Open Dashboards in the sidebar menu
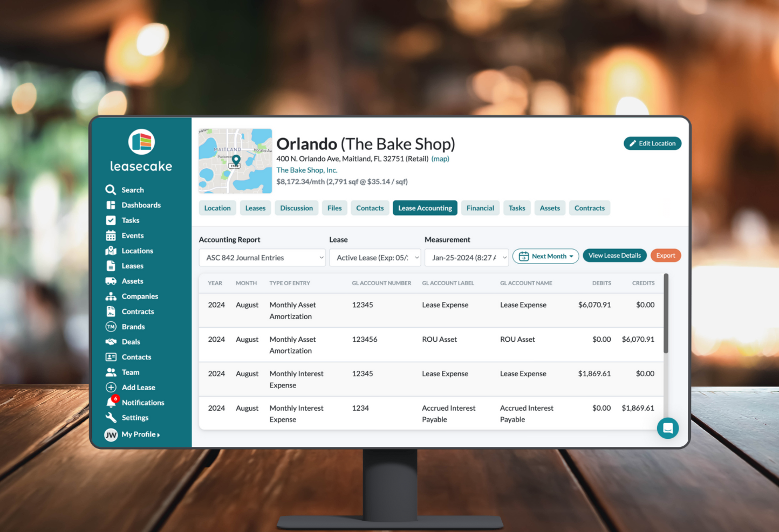 click(141, 205)
